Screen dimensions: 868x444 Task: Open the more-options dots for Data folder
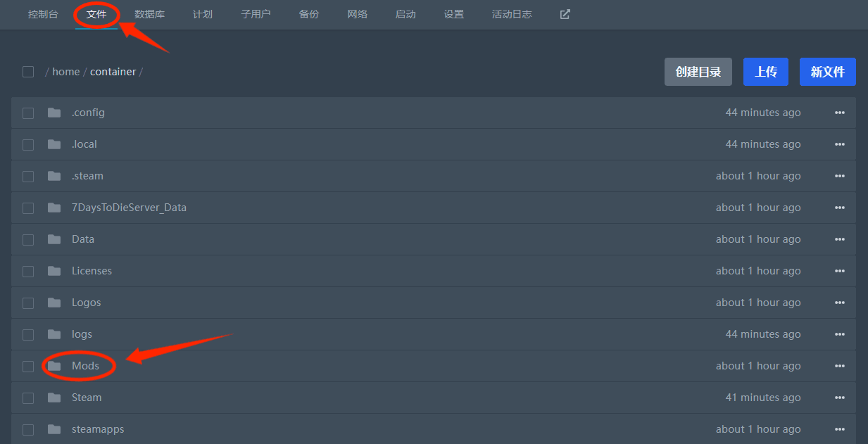coord(839,239)
